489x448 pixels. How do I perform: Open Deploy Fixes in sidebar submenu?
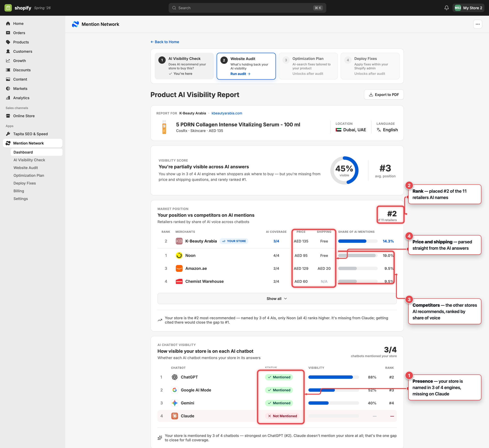click(x=24, y=183)
